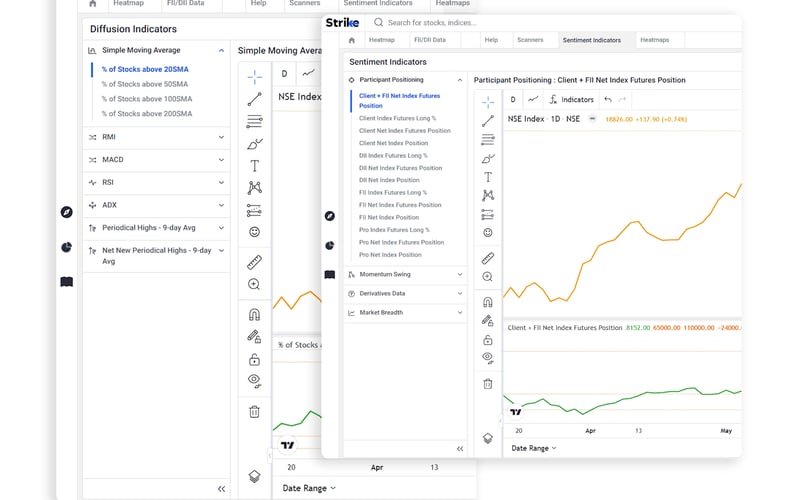Select FII Net Index Position
Viewport: 800px width, 500px height.
coord(389,217)
